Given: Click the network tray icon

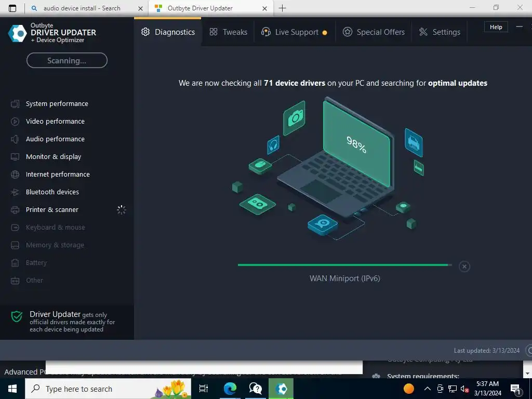Looking at the screenshot, I should [453, 389].
